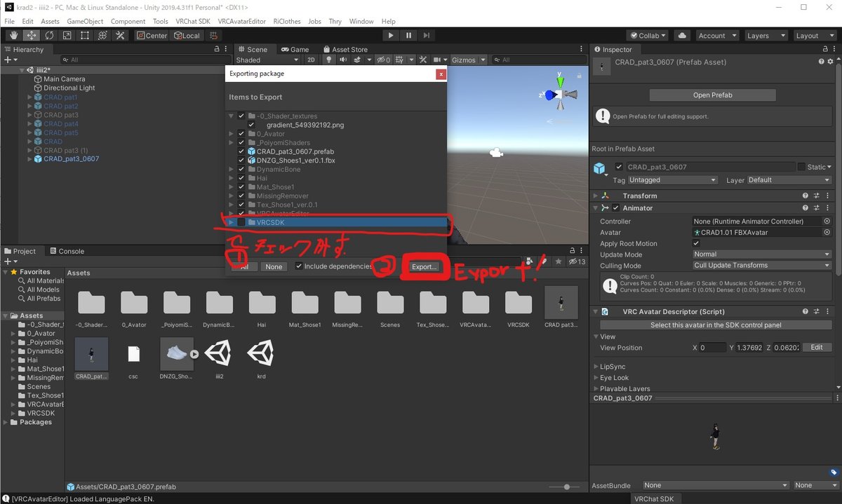Toggle Apply Root Motion checkbox
Image resolution: width=842 pixels, height=504 pixels.
pyautogui.click(x=696, y=243)
